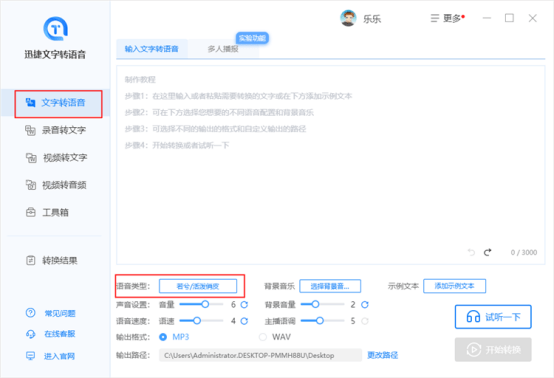Reset volume with its refresh icon

tap(244, 305)
